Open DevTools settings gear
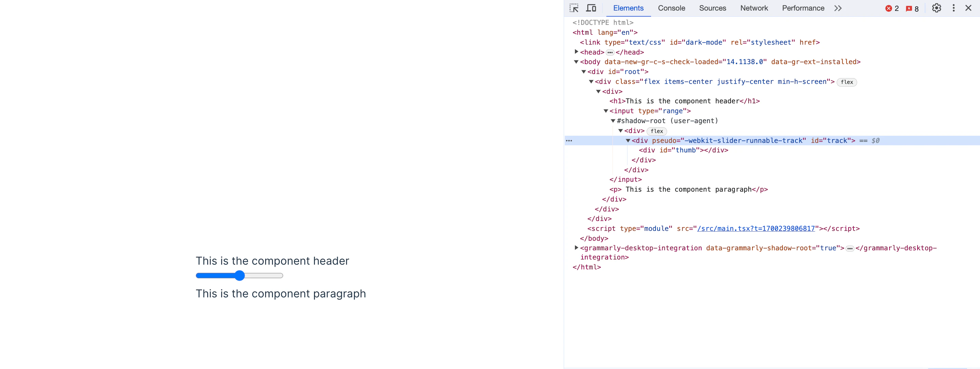 pos(937,8)
